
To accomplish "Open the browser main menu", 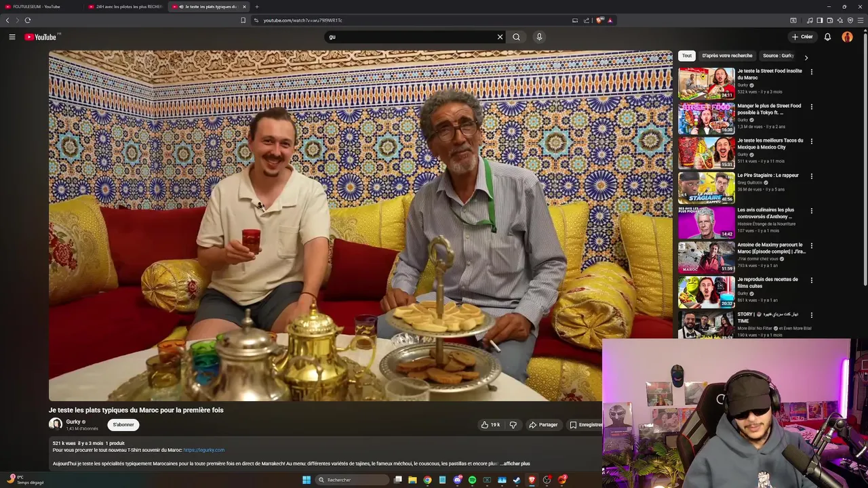I will coord(861,20).
